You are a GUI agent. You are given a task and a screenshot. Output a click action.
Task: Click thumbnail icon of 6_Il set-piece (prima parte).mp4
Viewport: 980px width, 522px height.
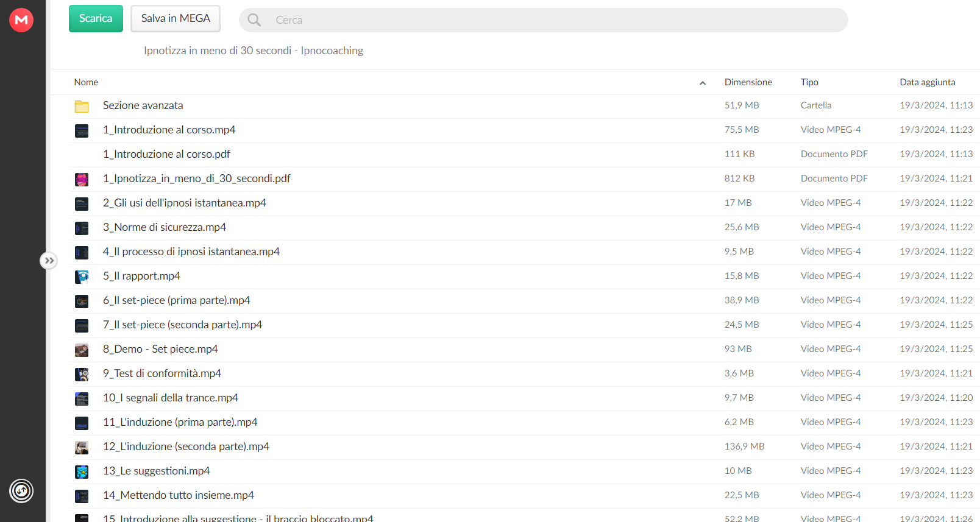82,301
